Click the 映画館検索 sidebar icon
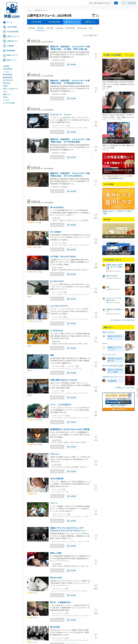This screenshot has width=138, height=644. (x=4, y=50)
